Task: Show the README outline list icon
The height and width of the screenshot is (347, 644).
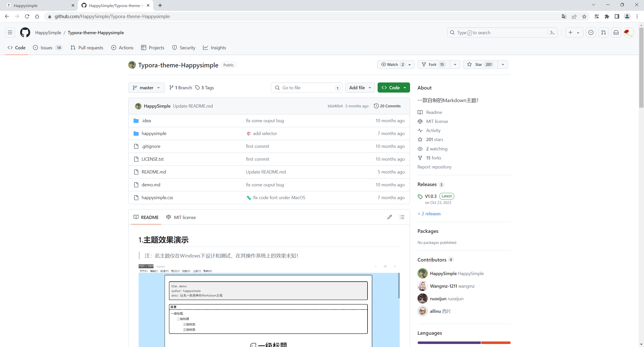Action: 402,217
